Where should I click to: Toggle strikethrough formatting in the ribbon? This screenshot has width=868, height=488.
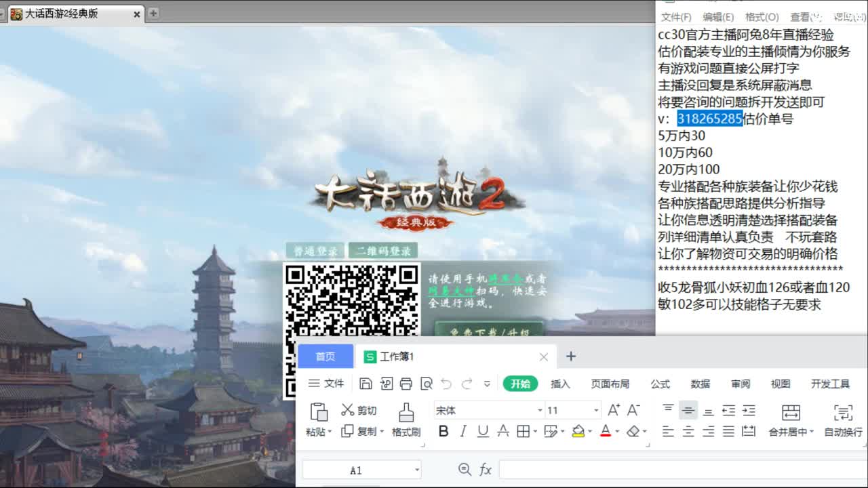[502, 432]
